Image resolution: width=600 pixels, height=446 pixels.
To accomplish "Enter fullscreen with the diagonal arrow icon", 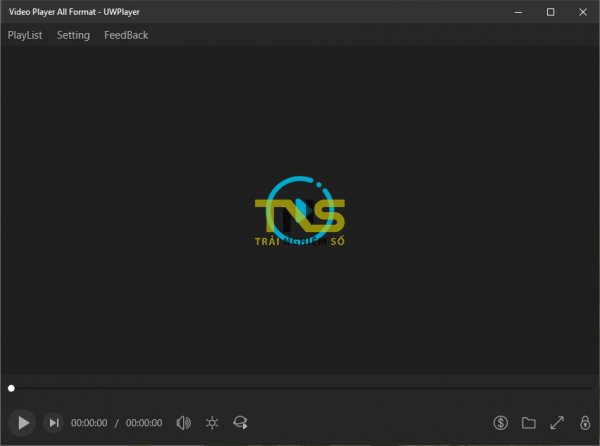I will pos(557,423).
